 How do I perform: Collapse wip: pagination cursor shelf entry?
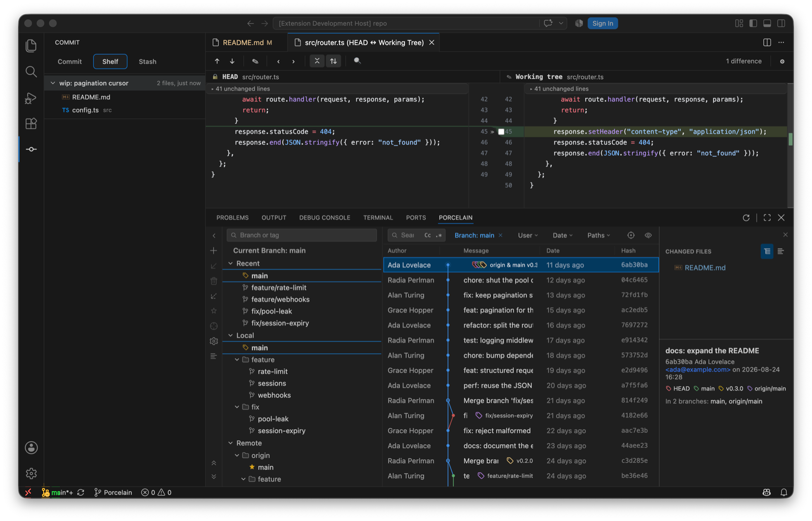(53, 83)
